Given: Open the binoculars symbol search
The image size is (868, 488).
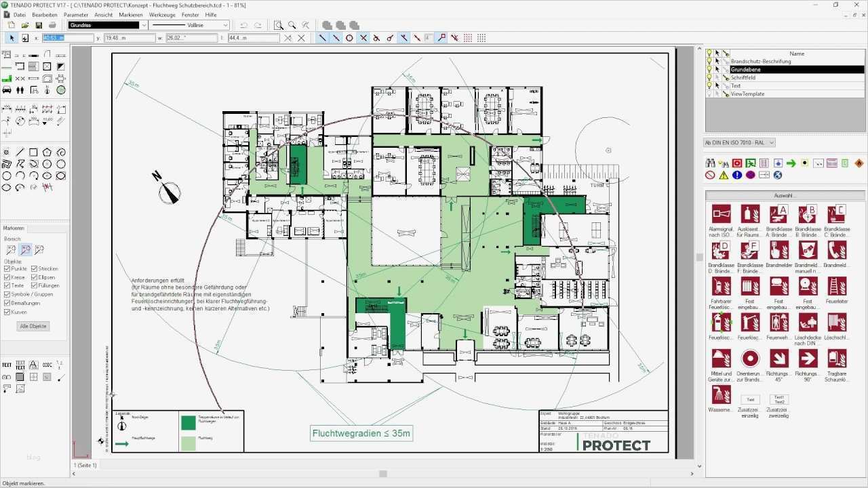Looking at the screenshot, I should pyautogui.click(x=710, y=163).
